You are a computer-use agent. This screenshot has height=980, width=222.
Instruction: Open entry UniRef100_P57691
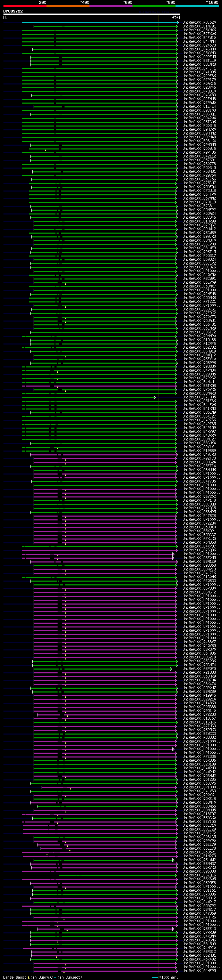(199, 160)
